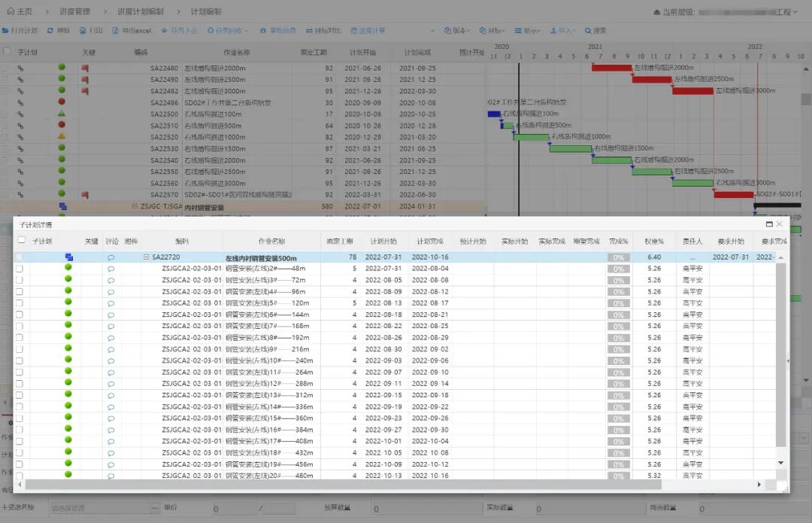Viewport: 812px width, 523px height.
Task: Sort by the 责任人 column in the dialog
Action: (692, 241)
